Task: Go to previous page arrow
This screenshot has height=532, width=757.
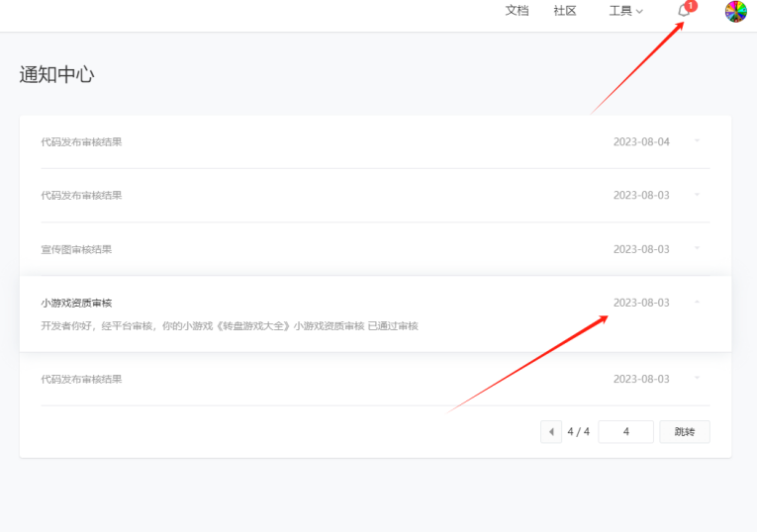Action: [x=551, y=432]
